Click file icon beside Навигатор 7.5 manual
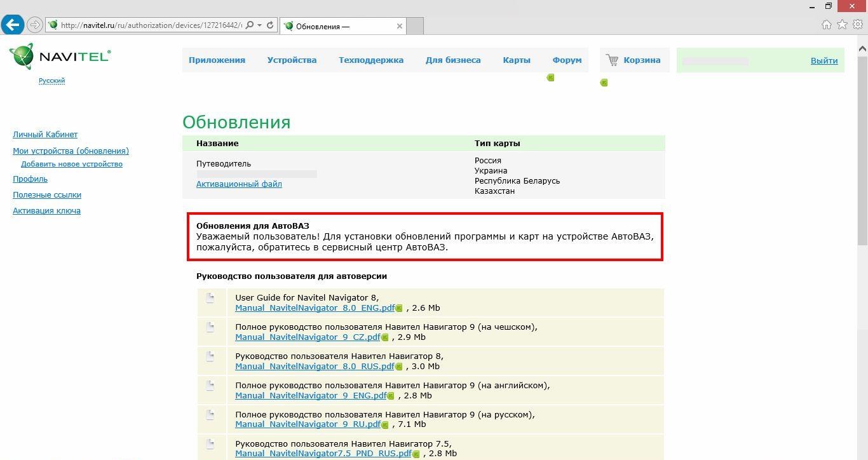Viewport: 868px width, 460px height. (210, 444)
